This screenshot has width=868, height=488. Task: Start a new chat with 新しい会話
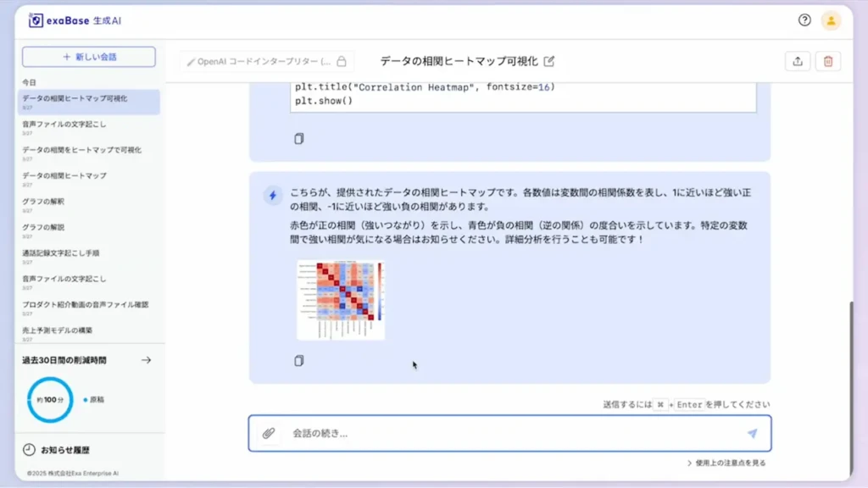87,56
